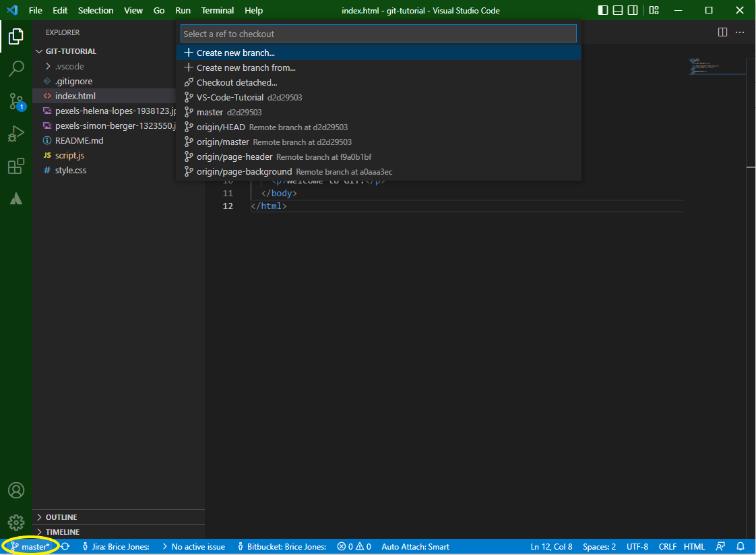
Task: Open Source Control view with badge
Action: [x=16, y=102]
